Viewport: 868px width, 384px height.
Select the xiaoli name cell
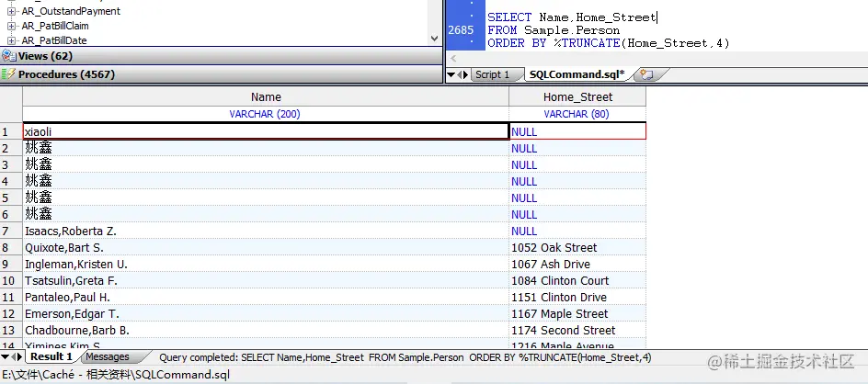pyautogui.click(x=266, y=131)
